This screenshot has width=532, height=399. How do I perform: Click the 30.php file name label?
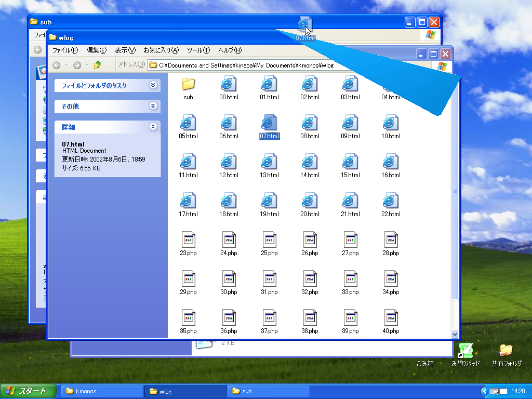(x=229, y=292)
